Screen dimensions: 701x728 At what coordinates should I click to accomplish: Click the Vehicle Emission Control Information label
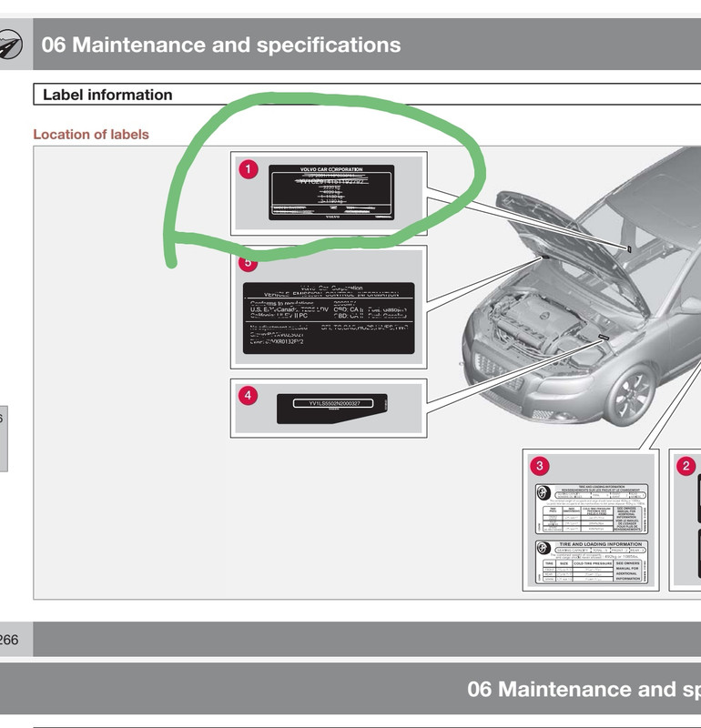tap(329, 318)
